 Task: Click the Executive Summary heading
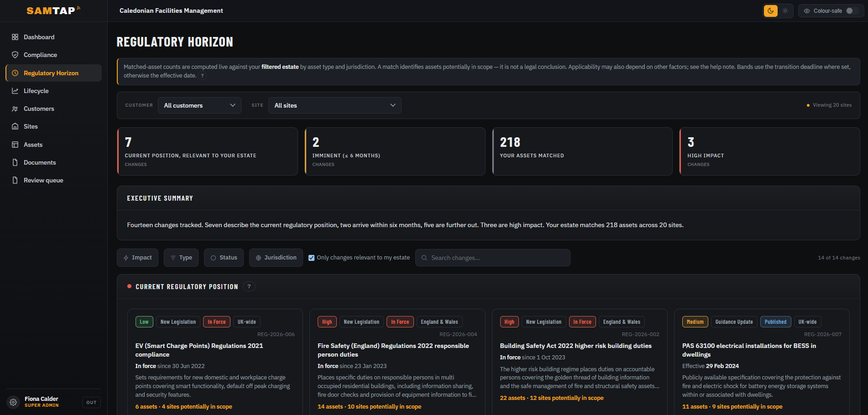click(160, 198)
